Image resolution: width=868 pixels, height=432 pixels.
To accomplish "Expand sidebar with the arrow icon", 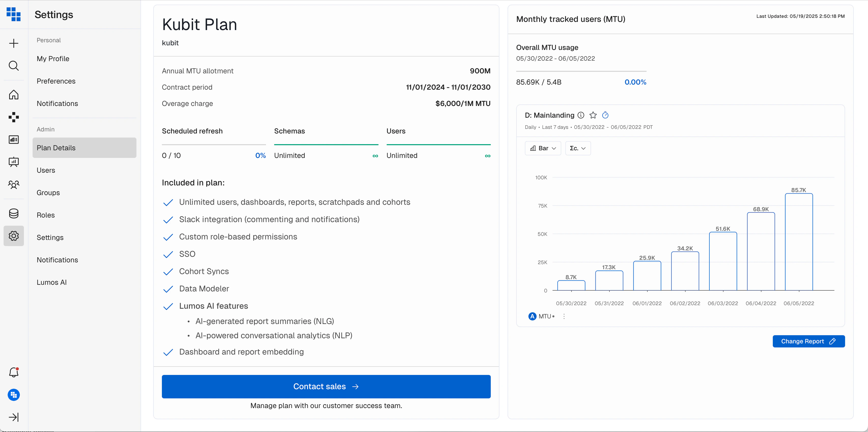I will point(13,417).
